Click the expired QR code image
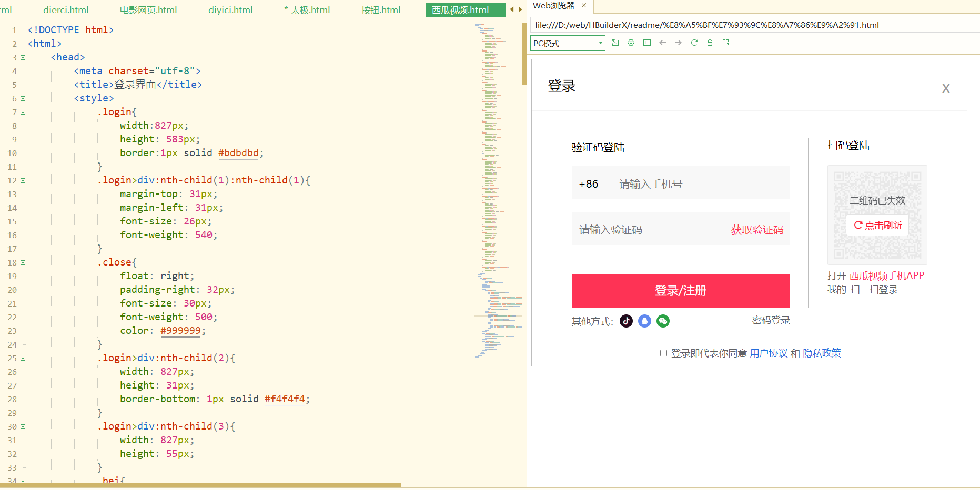The image size is (980, 490). tap(877, 215)
